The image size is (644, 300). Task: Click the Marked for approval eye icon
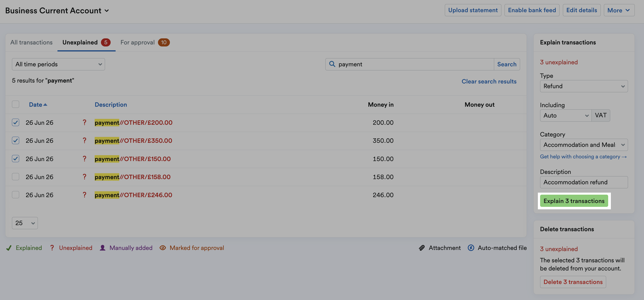[163, 248]
